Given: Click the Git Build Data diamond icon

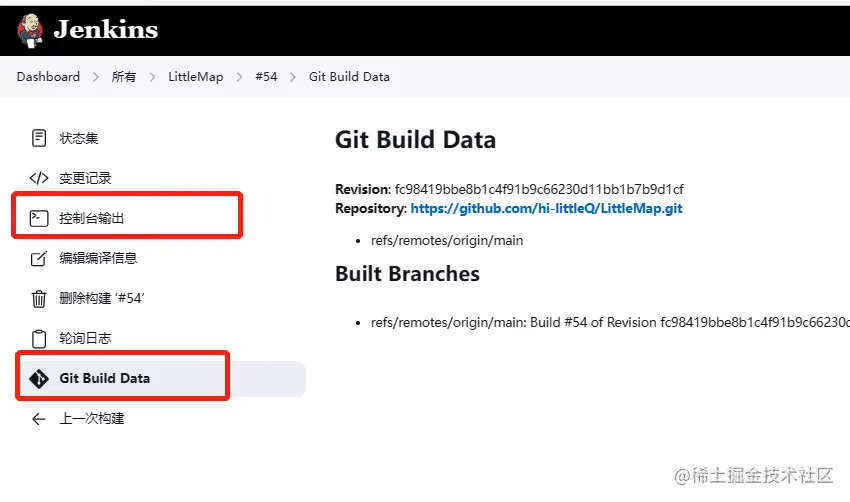Looking at the screenshot, I should [39, 379].
